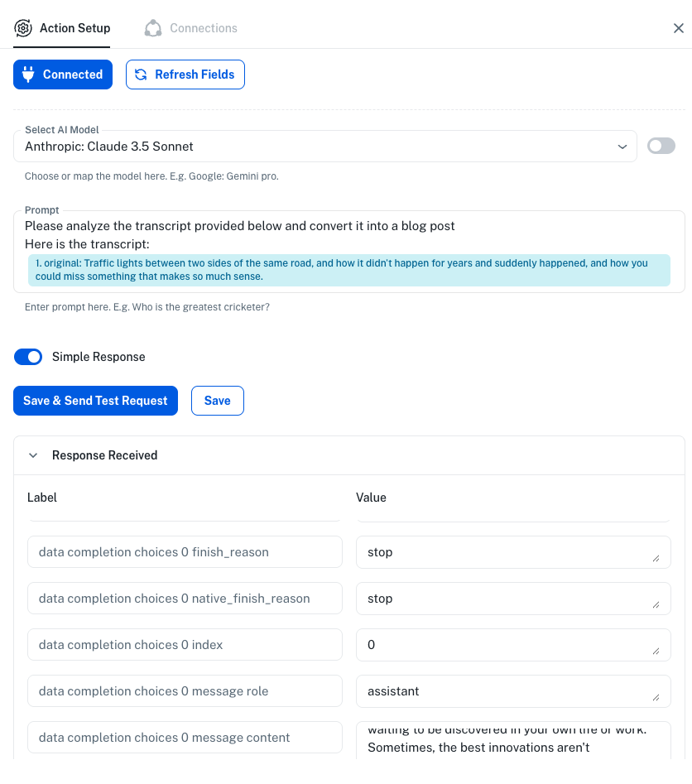Click Save & Send Test Request
This screenshot has width=692, height=784.
pos(95,401)
